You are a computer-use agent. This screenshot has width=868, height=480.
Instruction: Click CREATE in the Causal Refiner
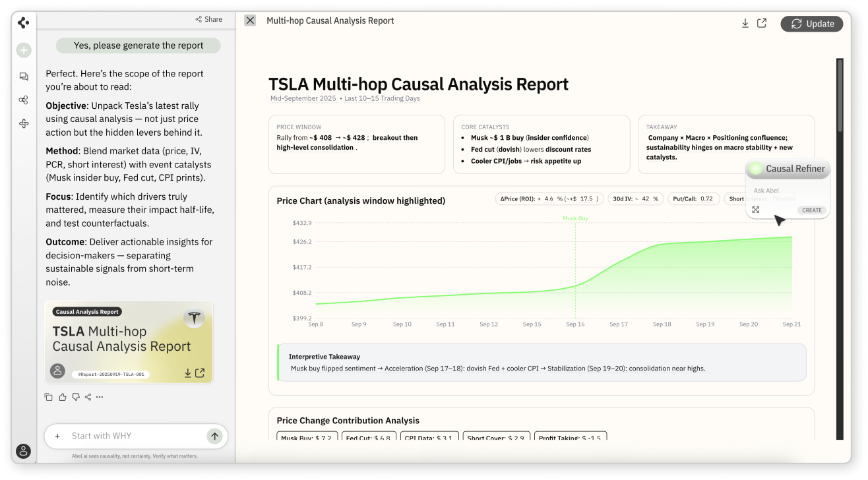coord(811,210)
